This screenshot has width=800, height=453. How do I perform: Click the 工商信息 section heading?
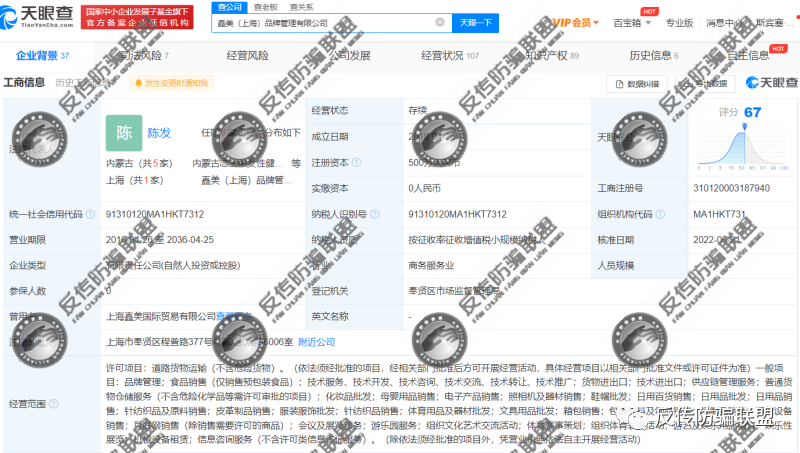pyautogui.click(x=24, y=83)
